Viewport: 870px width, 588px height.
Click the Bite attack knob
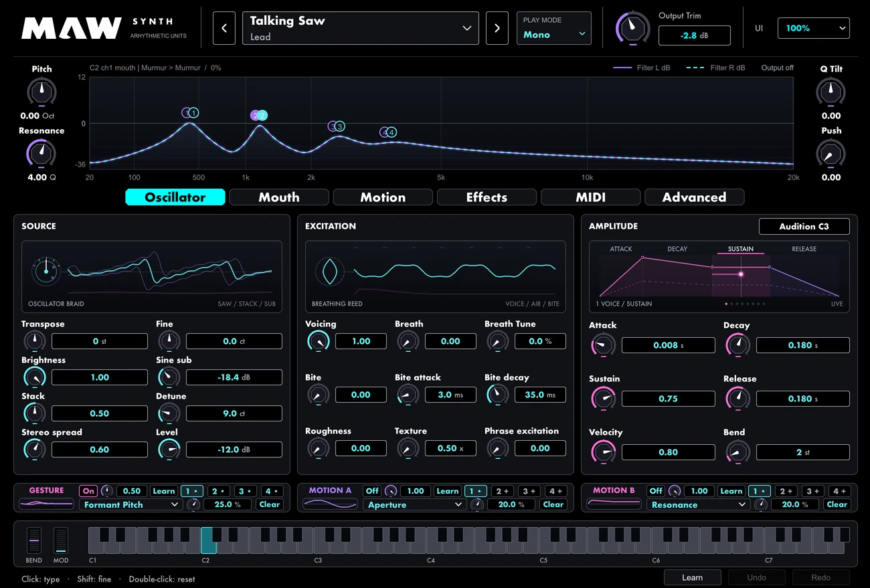tap(408, 395)
